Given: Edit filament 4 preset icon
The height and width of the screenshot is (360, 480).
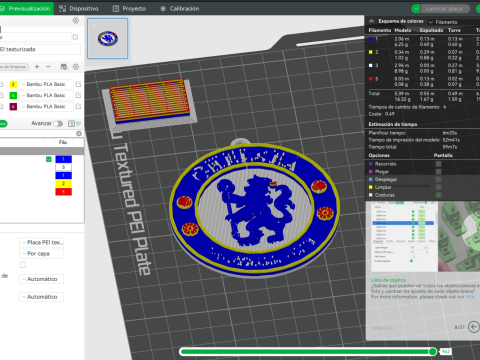Looking at the screenshot, I should click(78, 95).
